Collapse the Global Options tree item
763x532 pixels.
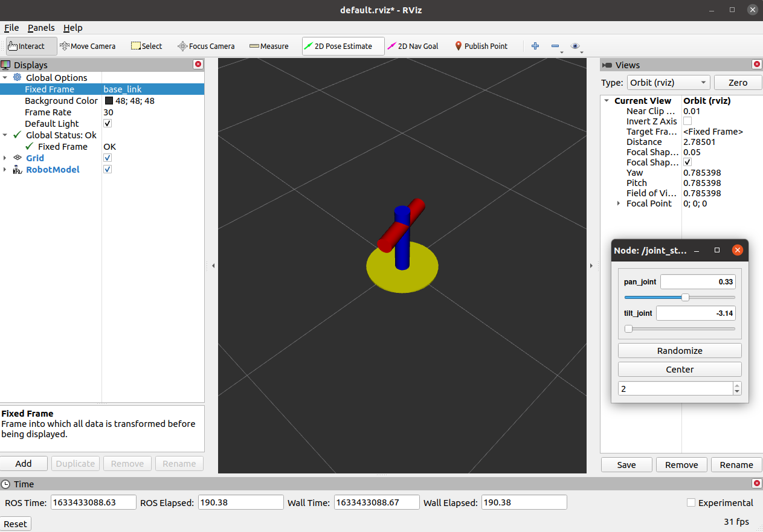[5, 77]
